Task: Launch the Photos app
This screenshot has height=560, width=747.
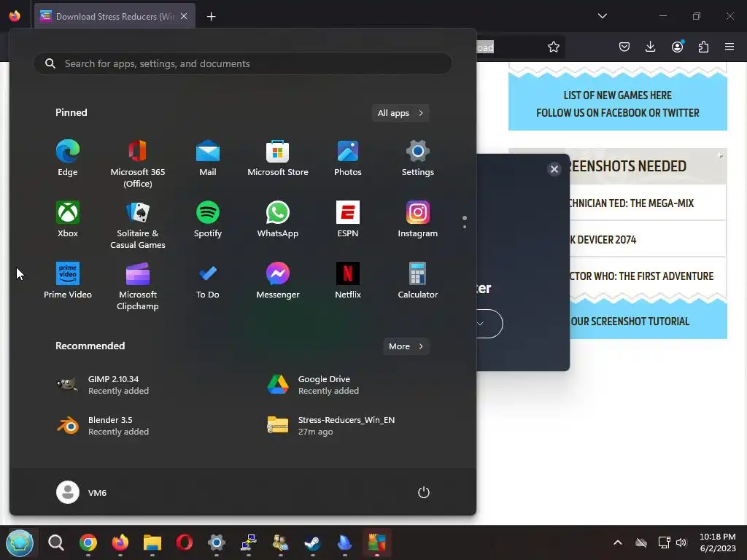Action: click(x=348, y=158)
